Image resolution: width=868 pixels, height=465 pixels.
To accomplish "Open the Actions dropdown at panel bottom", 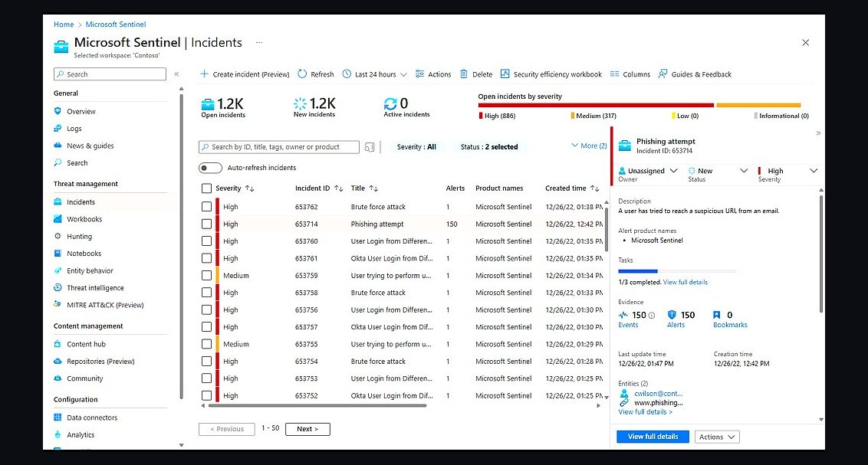I will click(717, 437).
